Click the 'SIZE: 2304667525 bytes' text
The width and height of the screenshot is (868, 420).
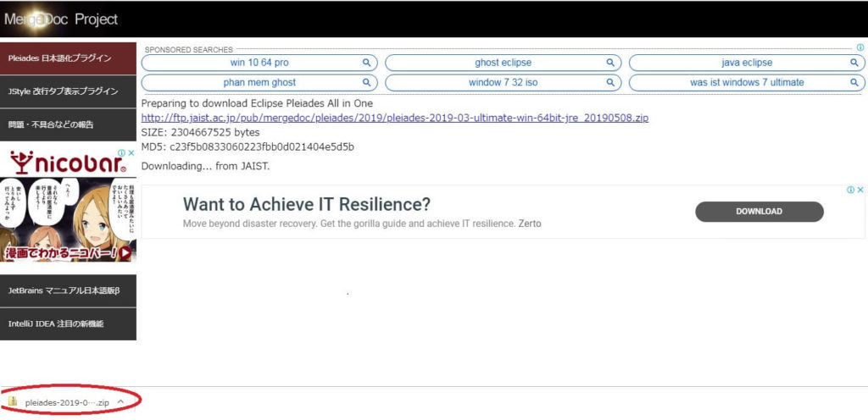(200, 133)
